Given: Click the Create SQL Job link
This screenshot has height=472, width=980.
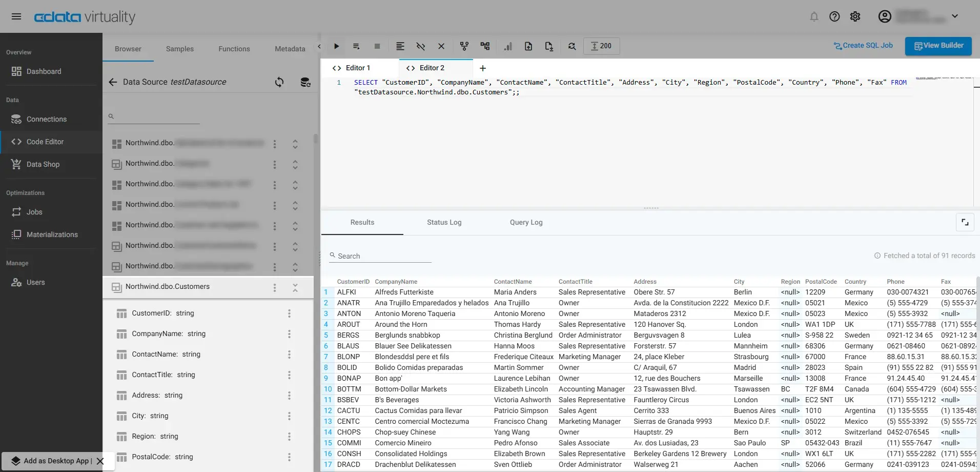Looking at the screenshot, I should (x=863, y=46).
